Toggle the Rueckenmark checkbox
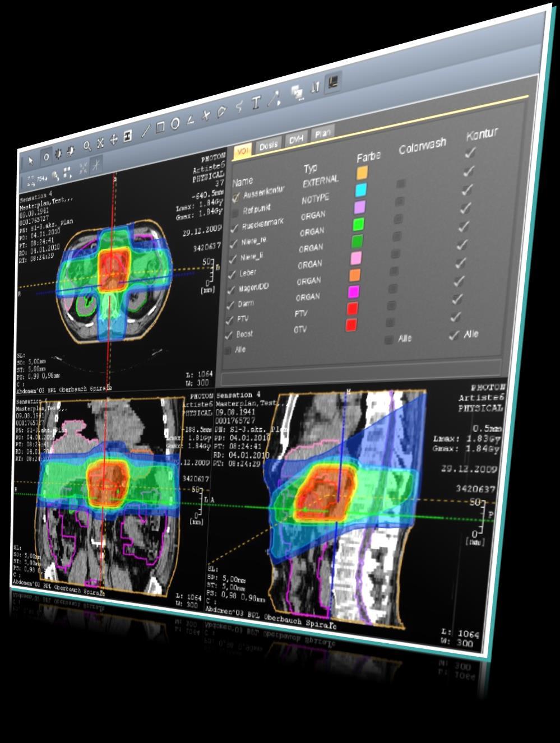Viewport: 560px width, 743px height. pos(233,229)
